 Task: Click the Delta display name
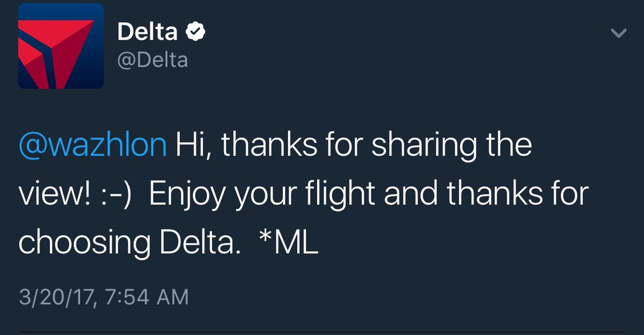147,33
